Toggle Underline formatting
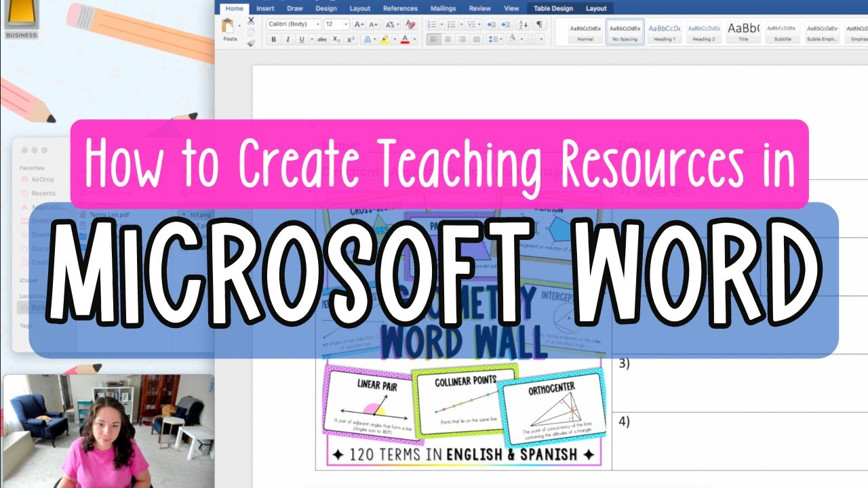This screenshot has height=488, width=868. tap(302, 39)
